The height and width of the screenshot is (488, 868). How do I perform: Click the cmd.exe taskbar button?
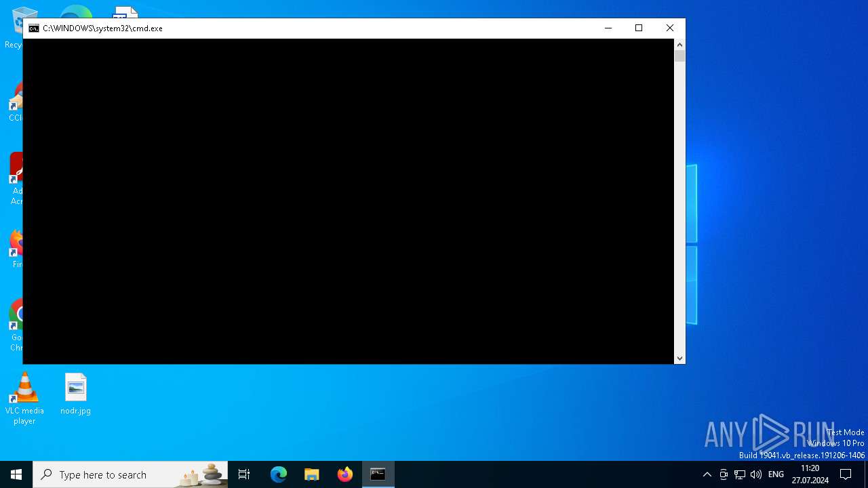point(378,474)
